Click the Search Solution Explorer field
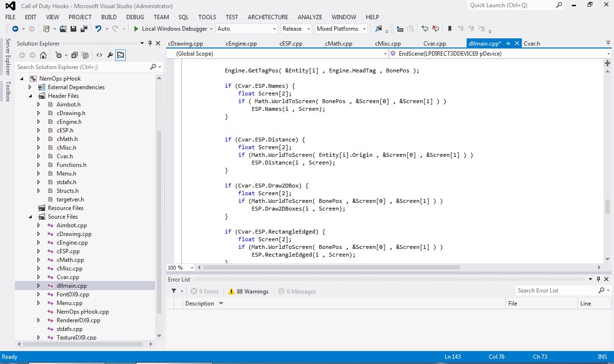 [82, 67]
